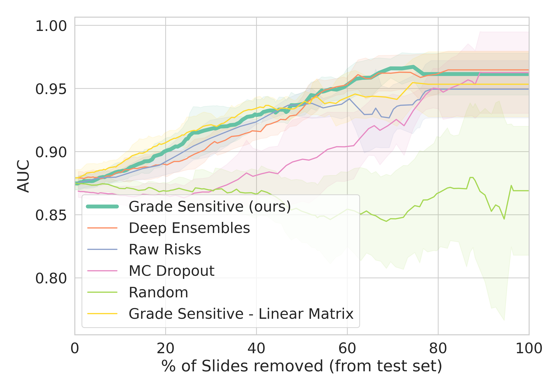
Task: Click the 100 x-axis tick label
Action: (x=528, y=348)
